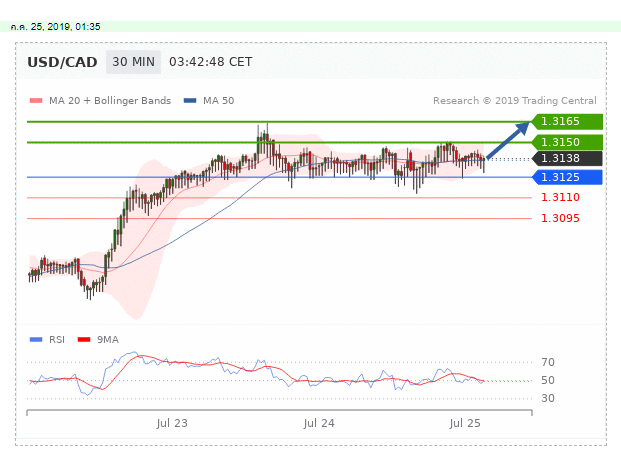Click the 1.3110 support level label
The image size is (621, 459).
click(560, 197)
